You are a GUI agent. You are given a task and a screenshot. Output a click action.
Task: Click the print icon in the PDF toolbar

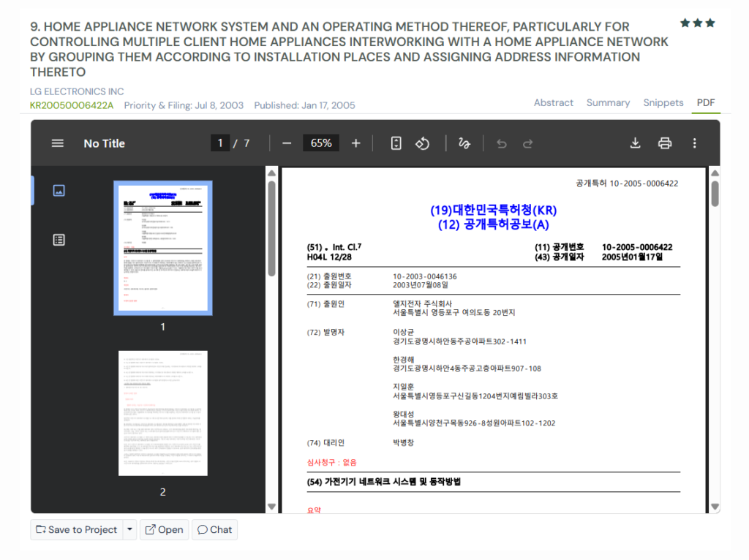tap(664, 143)
